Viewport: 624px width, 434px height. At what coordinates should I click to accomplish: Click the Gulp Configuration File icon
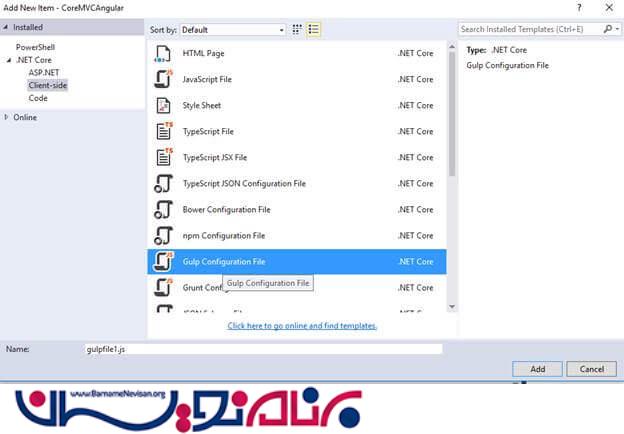pyautogui.click(x=163, y=261)
